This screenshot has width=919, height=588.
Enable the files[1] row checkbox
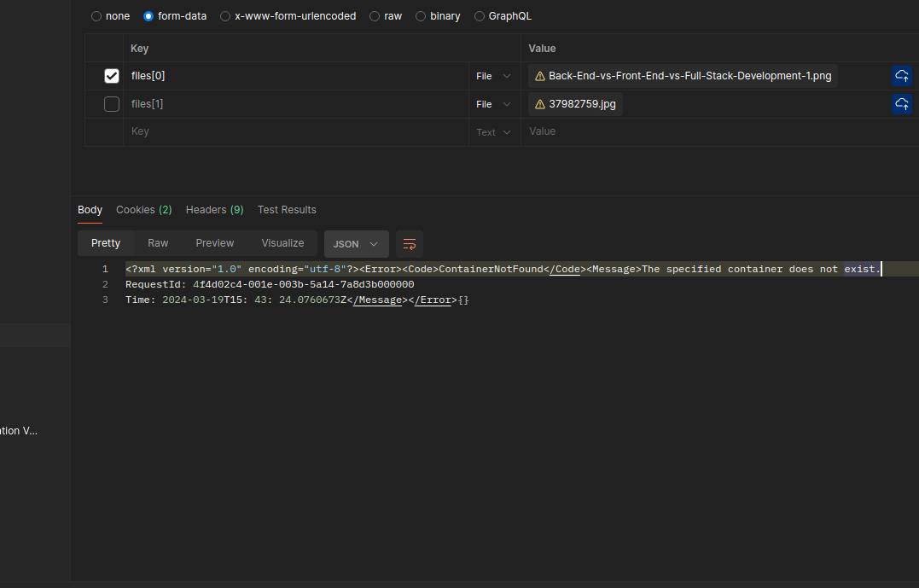[112, 104]
